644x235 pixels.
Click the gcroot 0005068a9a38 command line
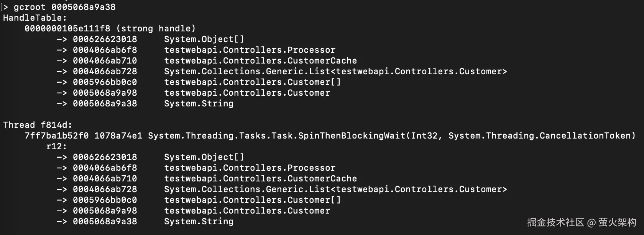coord(64,7)
